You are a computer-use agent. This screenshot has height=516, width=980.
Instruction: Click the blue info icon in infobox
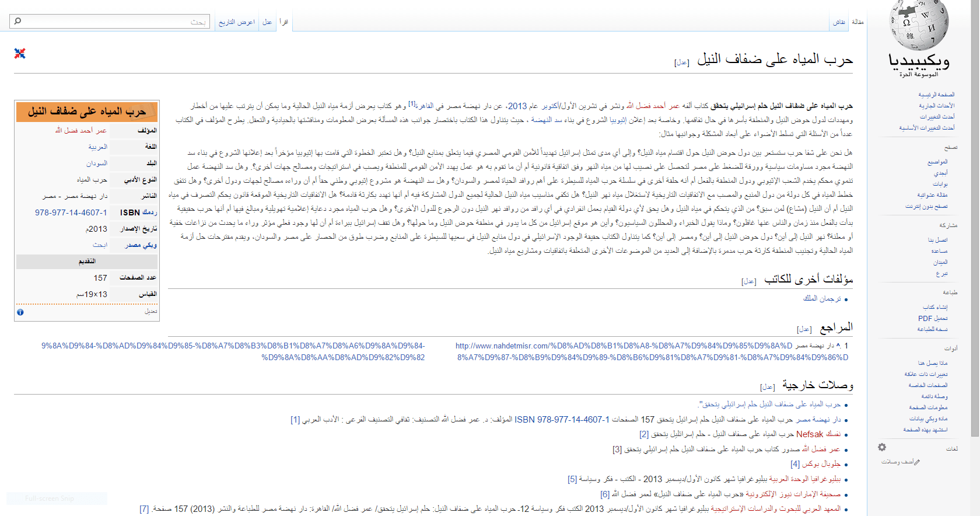20,312
